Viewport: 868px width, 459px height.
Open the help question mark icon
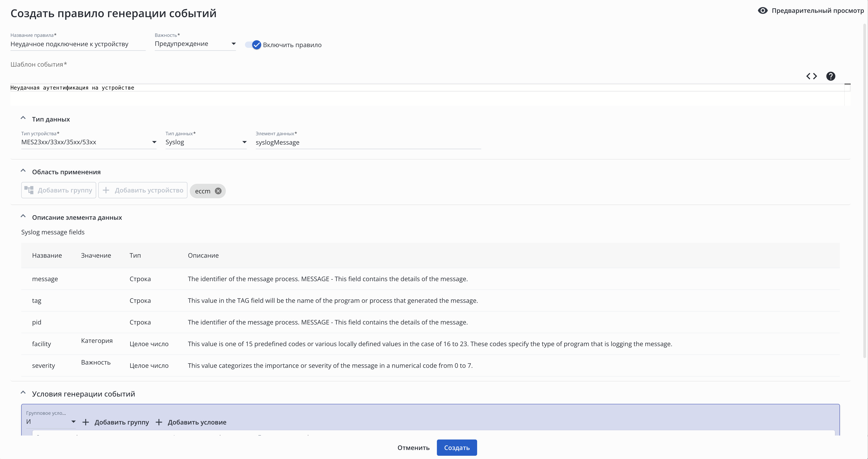pos(831,76)
